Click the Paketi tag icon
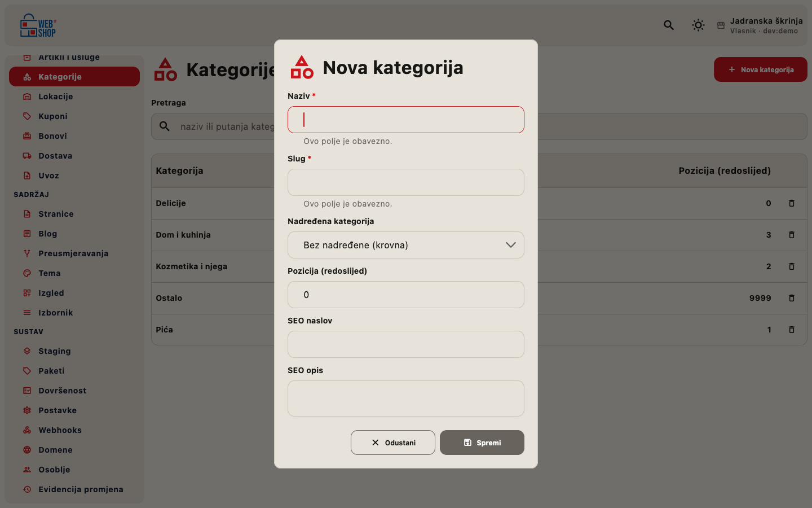 tap(27, 371)
